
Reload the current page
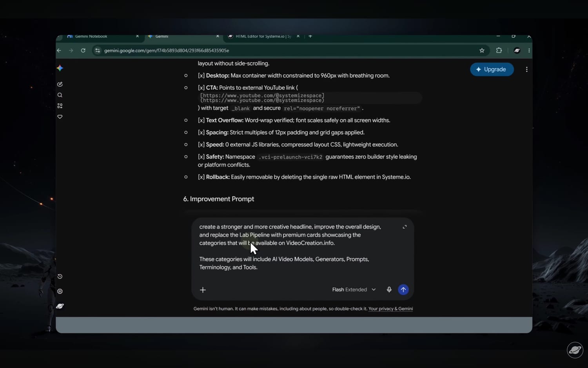pos(83,51)
